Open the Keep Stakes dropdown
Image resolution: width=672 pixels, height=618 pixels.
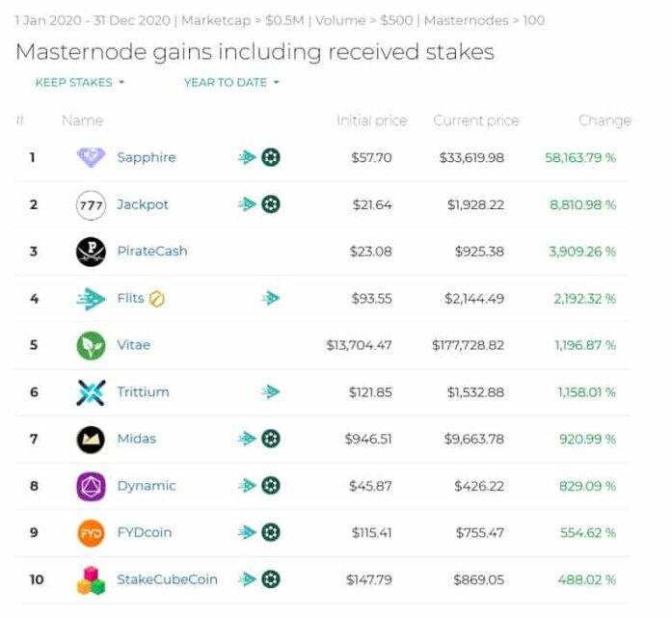(80, 82)
